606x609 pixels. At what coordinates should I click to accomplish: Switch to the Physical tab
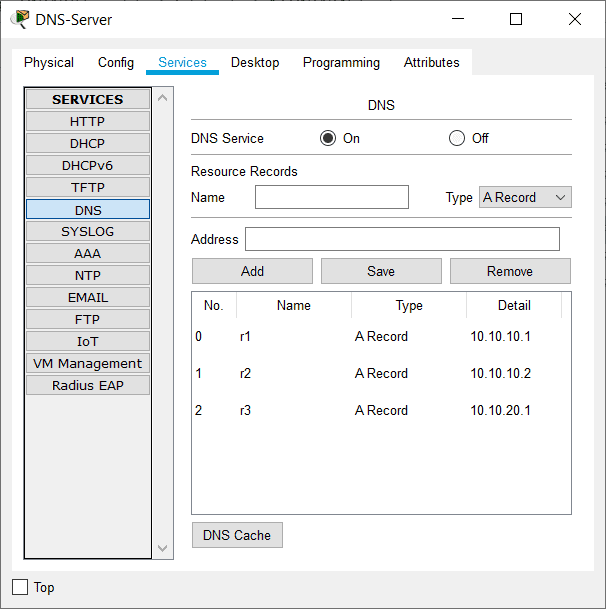(49, 62)
